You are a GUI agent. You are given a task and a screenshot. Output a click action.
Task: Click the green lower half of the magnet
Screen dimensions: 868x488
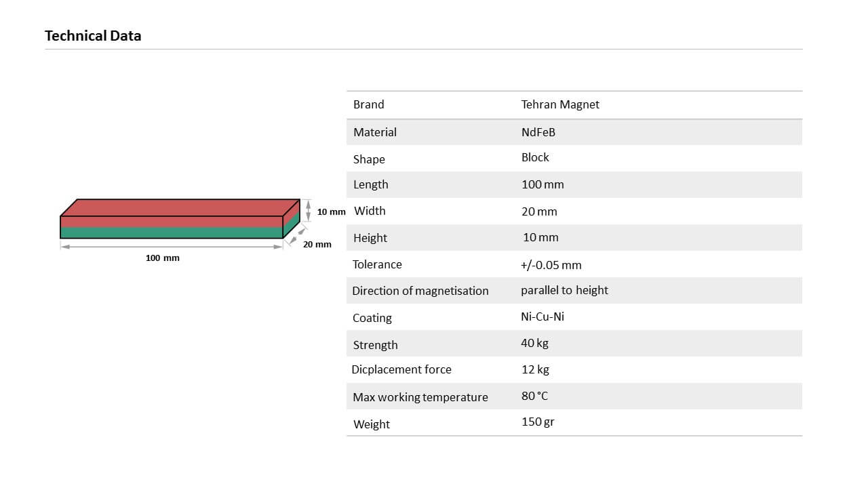pos(171,232)
